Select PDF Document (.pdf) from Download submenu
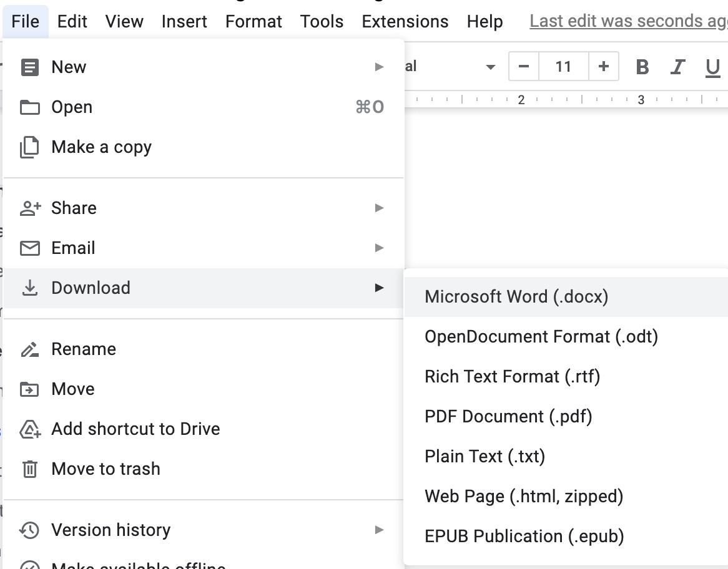This screenshot has width=728, height=569. coord(509,416)
